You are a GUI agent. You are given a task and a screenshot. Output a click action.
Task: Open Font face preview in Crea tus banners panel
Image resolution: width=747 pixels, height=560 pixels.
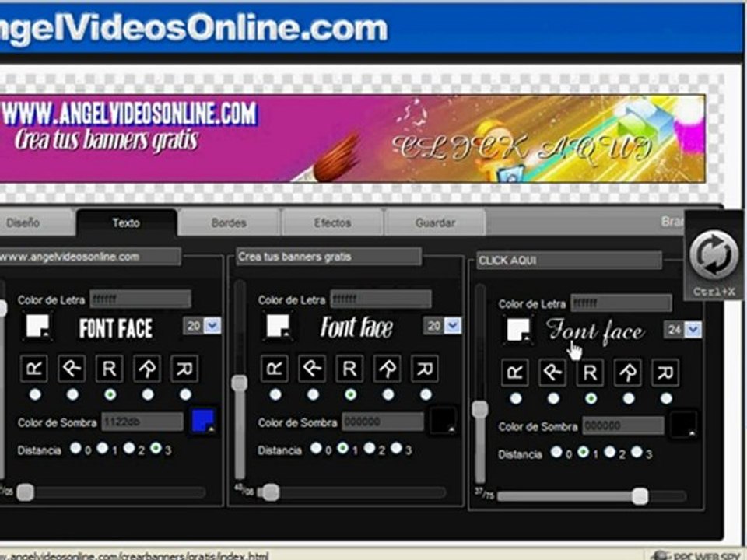pyautogui.click(x=356, y=327)
